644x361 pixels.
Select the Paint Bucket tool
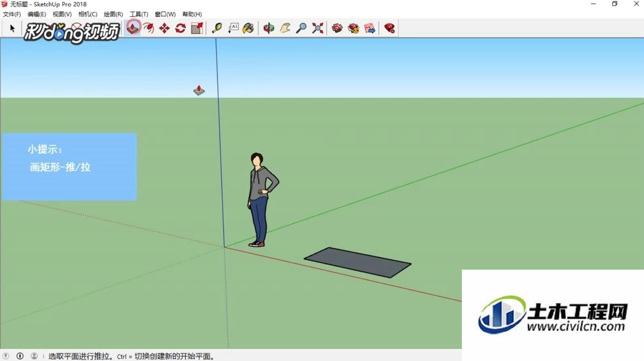248,28
